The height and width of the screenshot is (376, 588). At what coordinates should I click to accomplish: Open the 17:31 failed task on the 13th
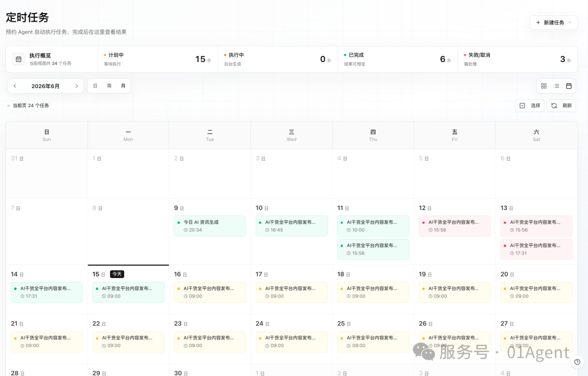[536, 249]
